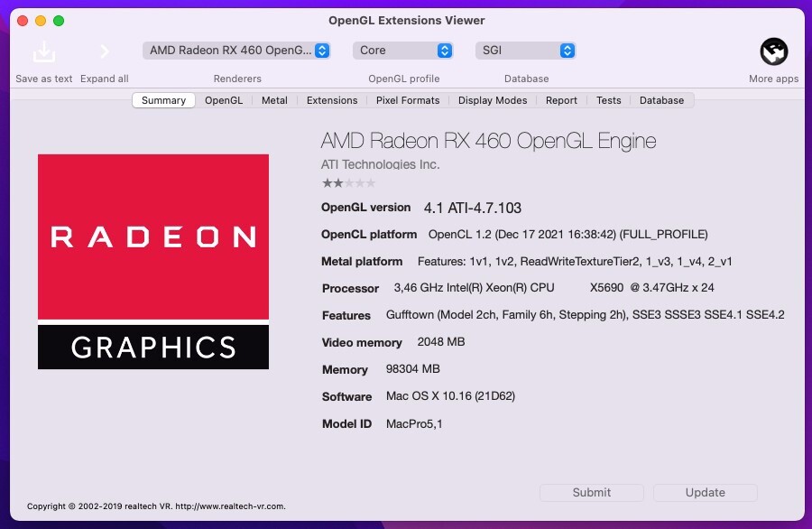Click the 'Processor' field label
This screenshot has height=529, width=812.
tap(350, 288)
